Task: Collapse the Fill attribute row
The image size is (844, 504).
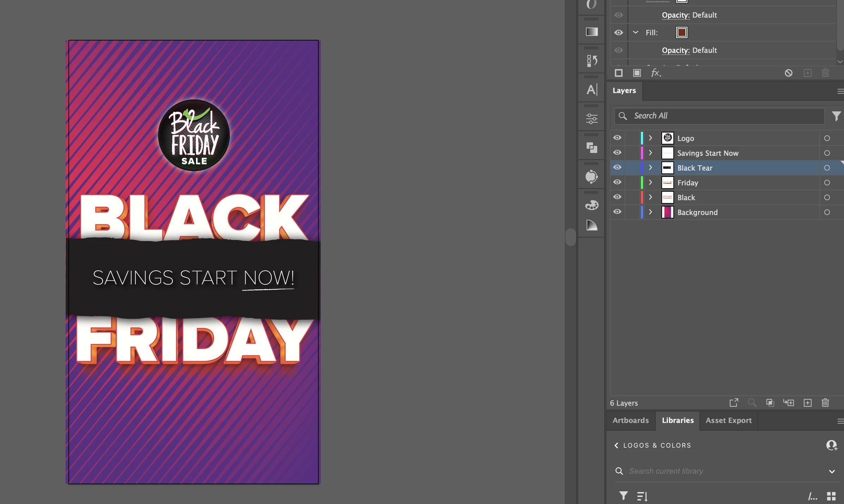Action: click(636, 32)
